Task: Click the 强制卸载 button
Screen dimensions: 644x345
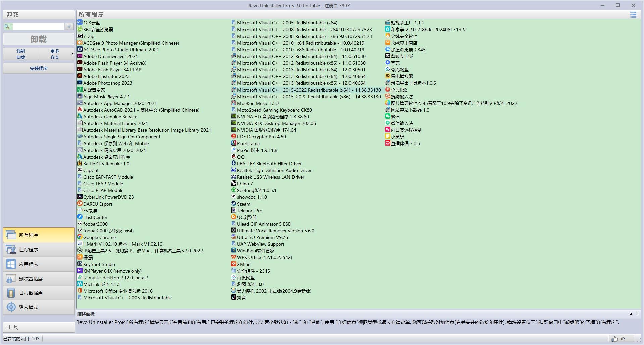Action: (20, 54)
